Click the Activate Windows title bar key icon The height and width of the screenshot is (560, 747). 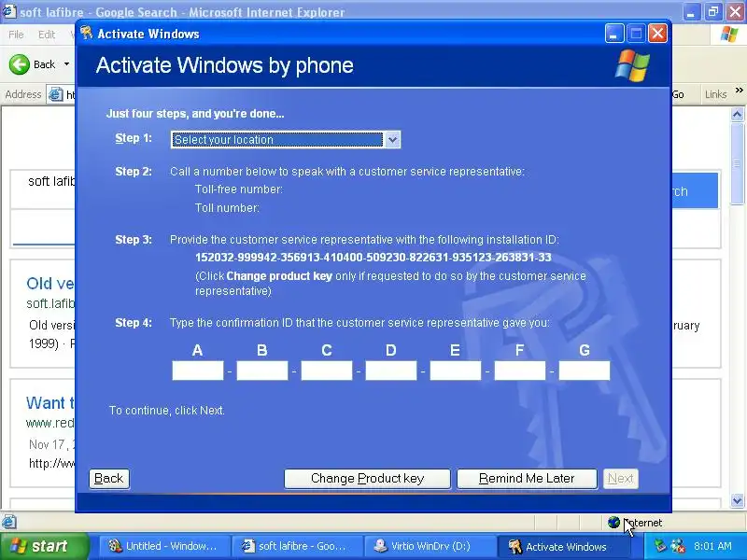coord(86,34)
